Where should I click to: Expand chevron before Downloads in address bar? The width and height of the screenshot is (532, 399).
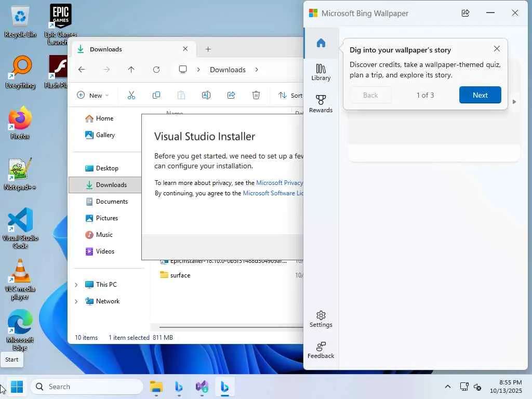[x=198, y=70]
